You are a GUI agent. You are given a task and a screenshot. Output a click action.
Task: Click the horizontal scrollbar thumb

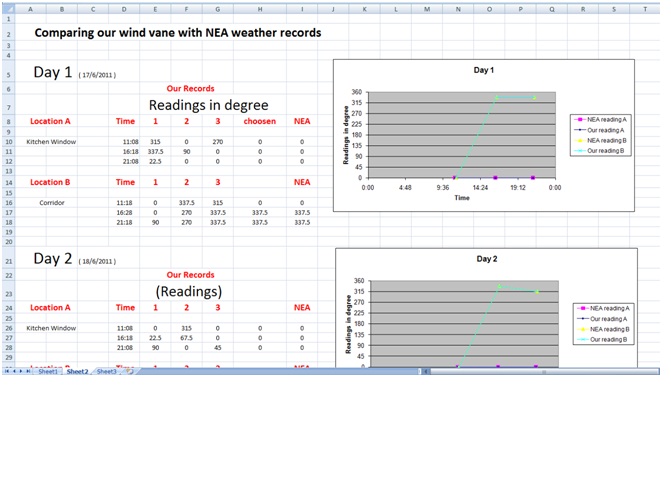(543, 372)
